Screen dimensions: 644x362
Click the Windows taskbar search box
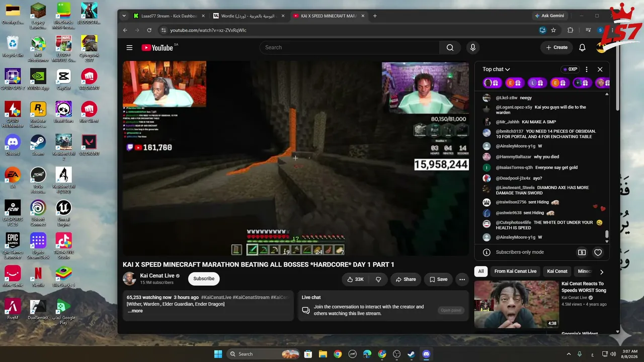point(264,354)
